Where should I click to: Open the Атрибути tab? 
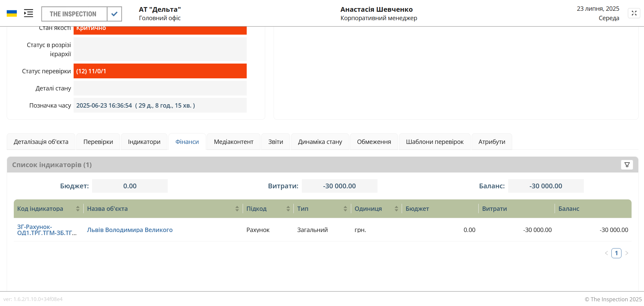[x=492, y=142]
